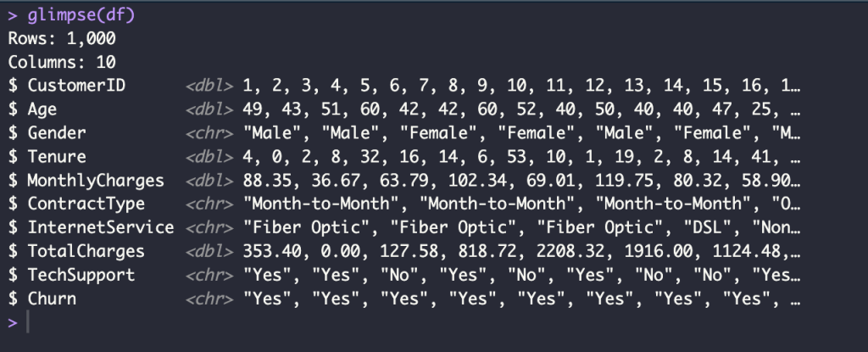
Task: Click the "Rows: 1,000" output line
Action: [x=61, y=38]
